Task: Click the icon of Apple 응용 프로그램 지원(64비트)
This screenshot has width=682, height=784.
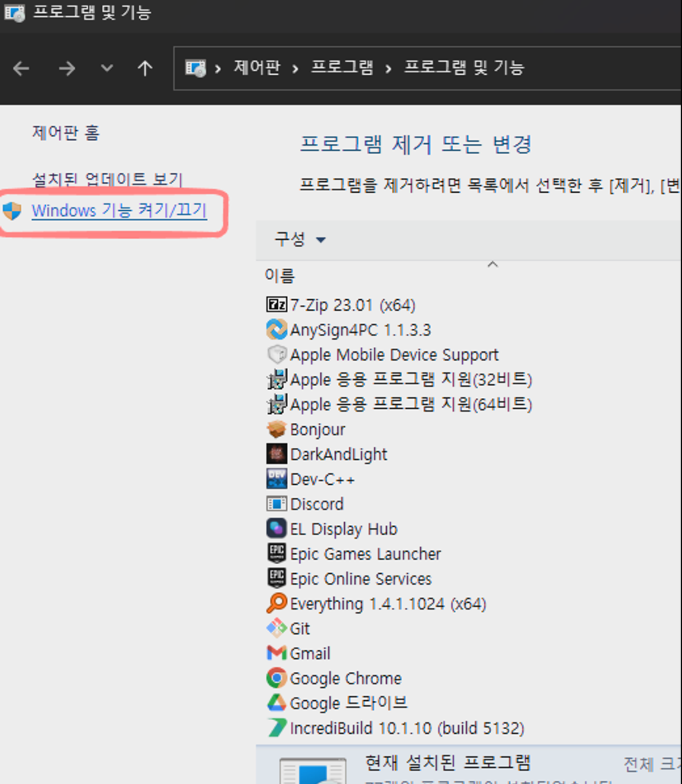Action: click(277, 404)
